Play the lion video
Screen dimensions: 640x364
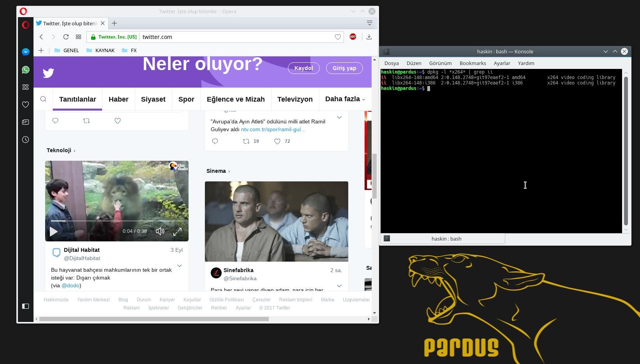(x=53, y=231)
